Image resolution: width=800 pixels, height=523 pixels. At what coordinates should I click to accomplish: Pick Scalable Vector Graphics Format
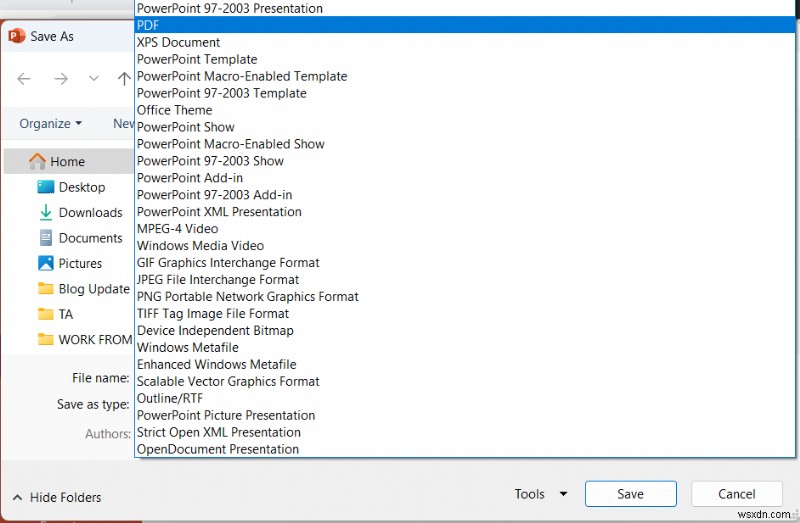pyautogui.click(x=465, y=381)
